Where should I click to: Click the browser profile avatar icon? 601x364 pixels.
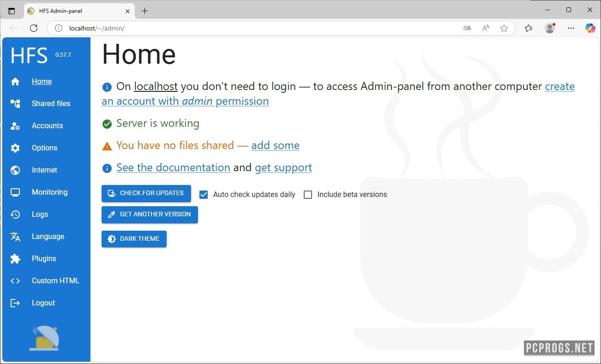coord(550,28)
